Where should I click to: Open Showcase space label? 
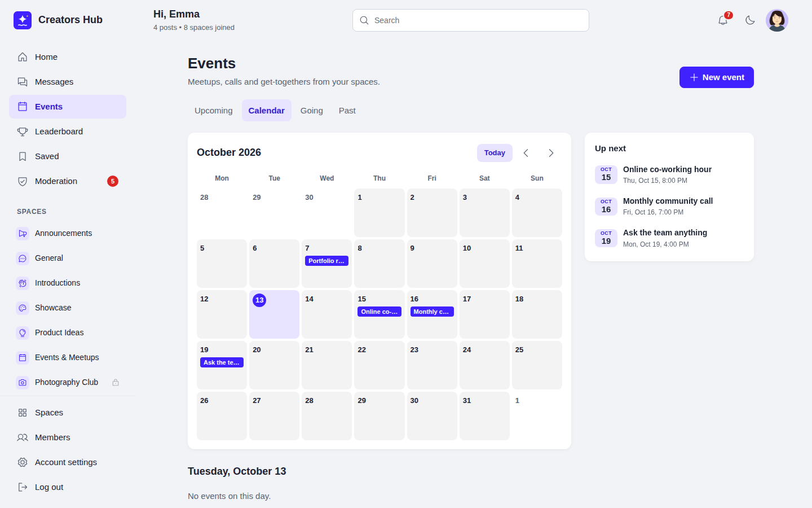pyautogui.click(x=53, y=308)
